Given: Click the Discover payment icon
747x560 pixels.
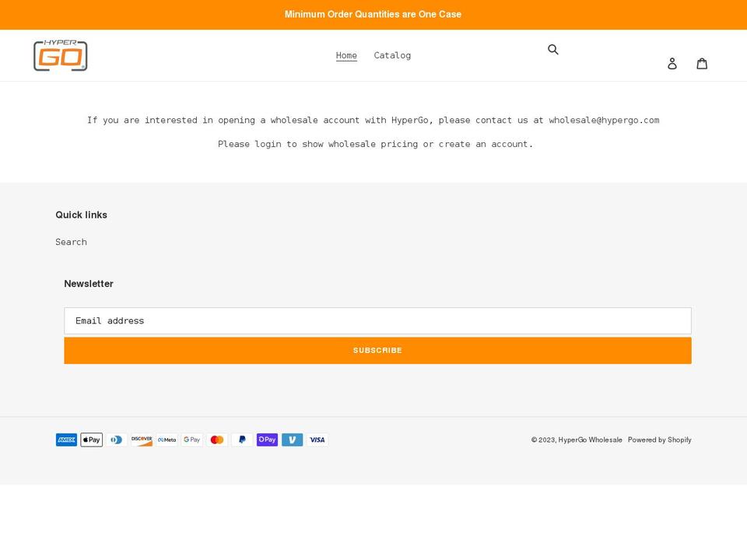Looking at the screenshot, I should coord(142,439).
